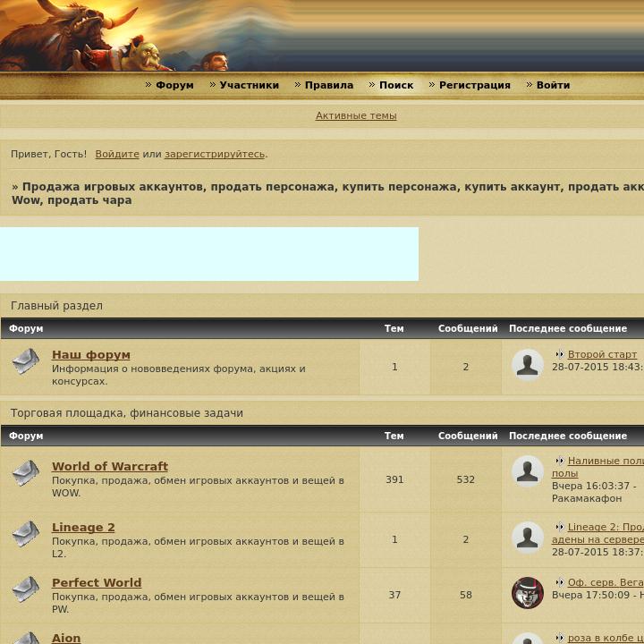Screen dimensions: 644x644
Task: Click the Ракамакафон author name
Action: point(587,498)
